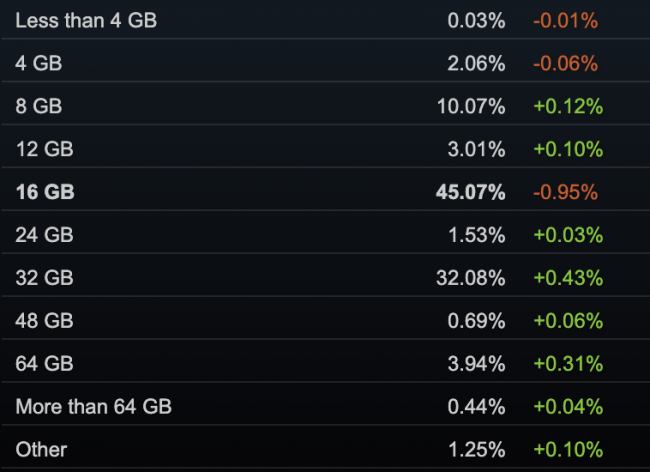Click the "Less than 4 GB" row label
The image size is (650, 472).
pyautogui.click(x=86, y=20)
